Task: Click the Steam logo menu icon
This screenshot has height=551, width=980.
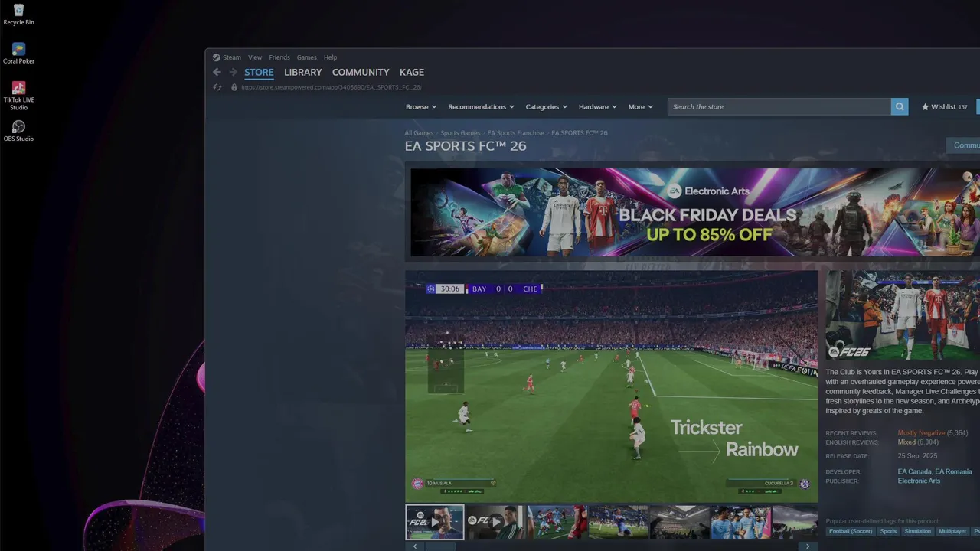Action: [x=216, y=57]
